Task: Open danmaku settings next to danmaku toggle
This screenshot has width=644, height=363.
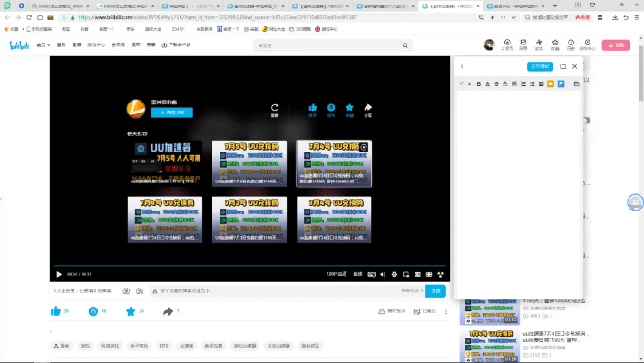Action: (139, 290)
